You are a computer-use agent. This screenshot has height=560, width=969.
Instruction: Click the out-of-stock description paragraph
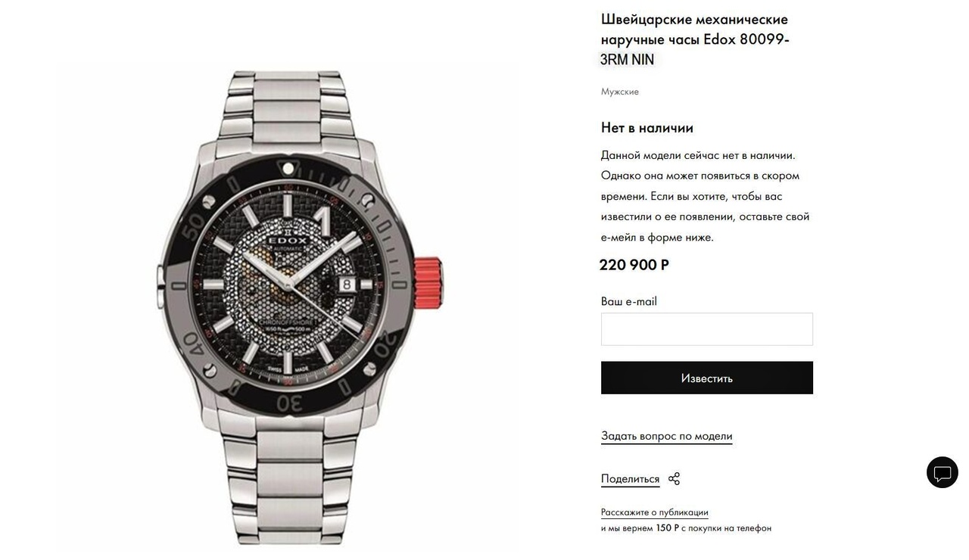point(706,196)
